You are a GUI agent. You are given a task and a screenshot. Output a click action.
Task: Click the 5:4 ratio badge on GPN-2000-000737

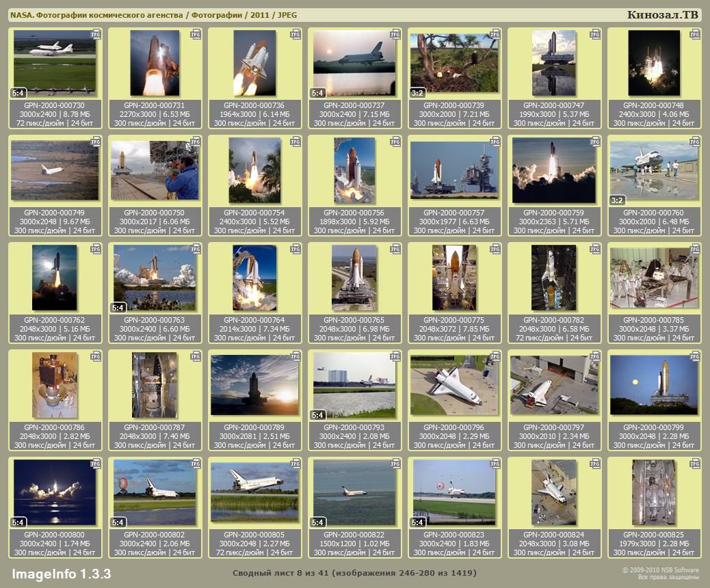click(318, 93)
